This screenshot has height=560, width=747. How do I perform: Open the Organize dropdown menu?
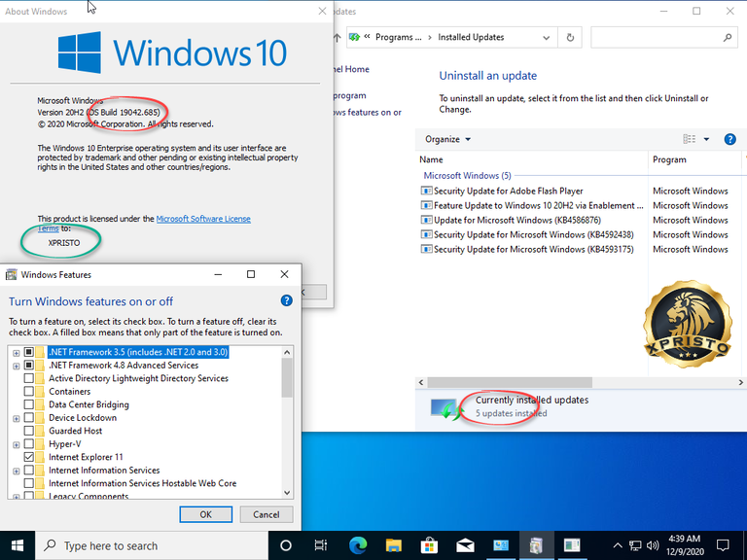447,139
